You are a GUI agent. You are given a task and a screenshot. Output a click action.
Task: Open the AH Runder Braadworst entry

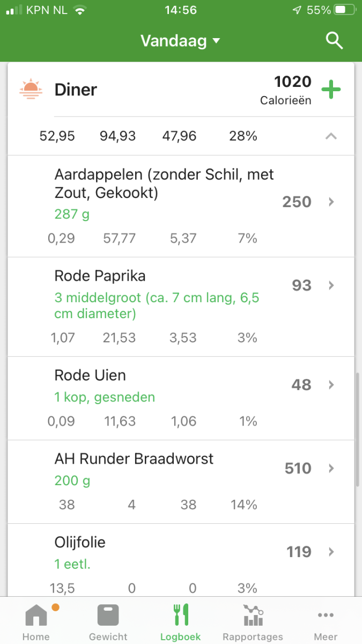[x=134, y=459]
